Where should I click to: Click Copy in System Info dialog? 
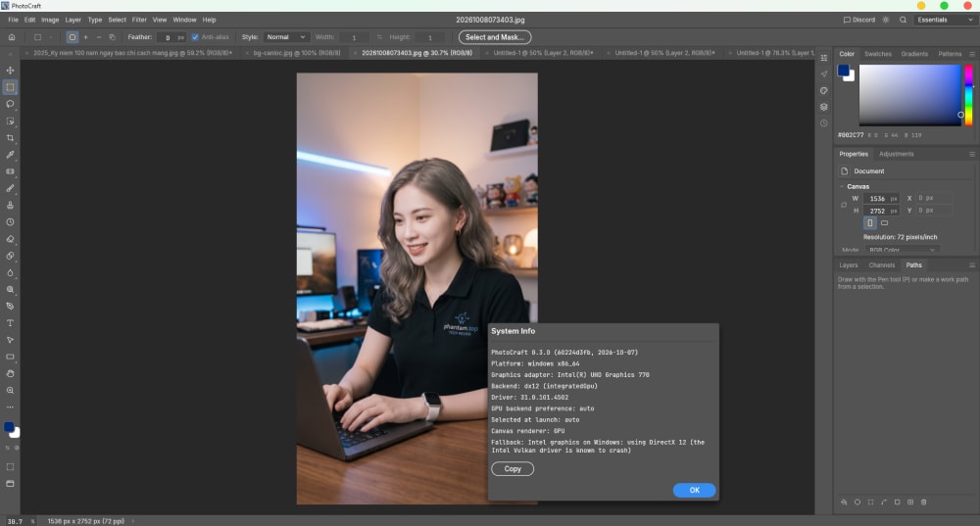[513, 469]
